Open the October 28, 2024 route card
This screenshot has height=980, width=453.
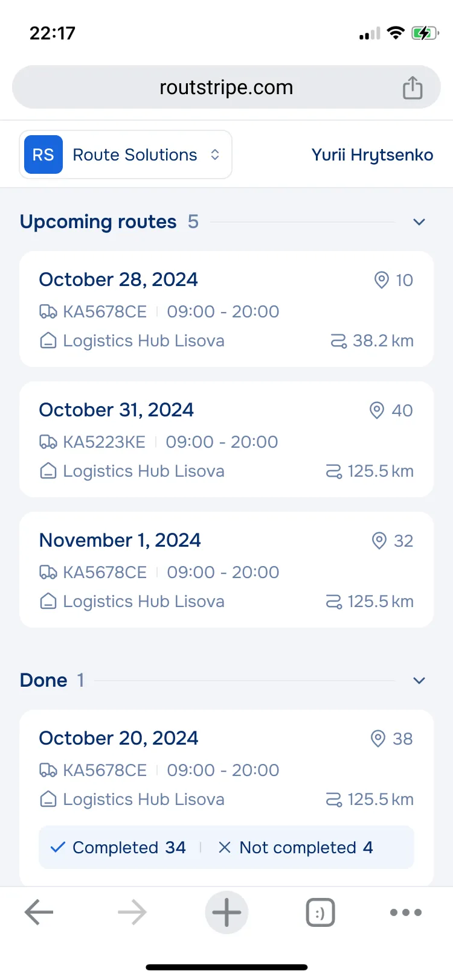pyautogui.click(x=226, y=309)
